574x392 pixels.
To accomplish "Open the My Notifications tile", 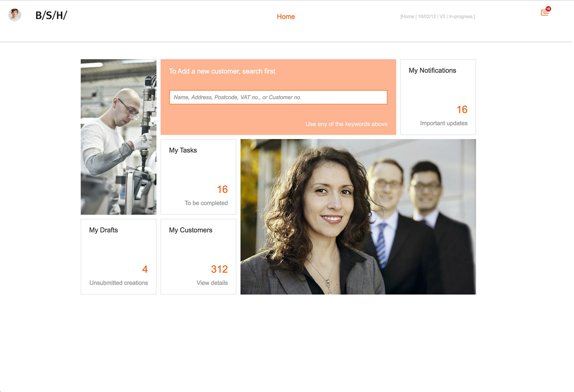I will point(438,97).
